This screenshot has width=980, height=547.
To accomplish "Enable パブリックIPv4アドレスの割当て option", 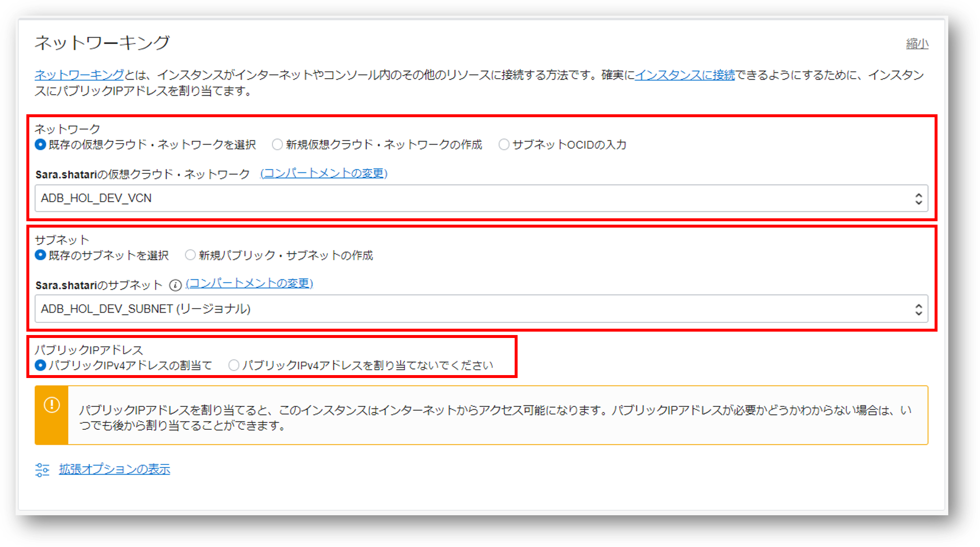I will pos(40,365).
